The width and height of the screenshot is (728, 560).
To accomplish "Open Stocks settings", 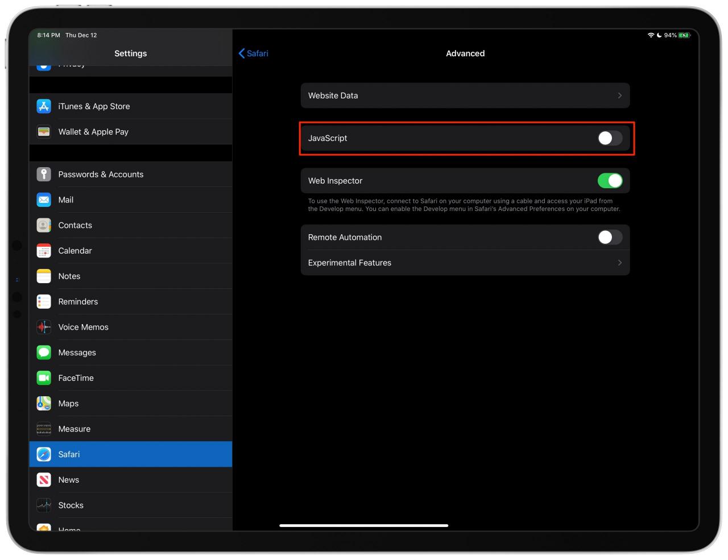I will (131, 505).
